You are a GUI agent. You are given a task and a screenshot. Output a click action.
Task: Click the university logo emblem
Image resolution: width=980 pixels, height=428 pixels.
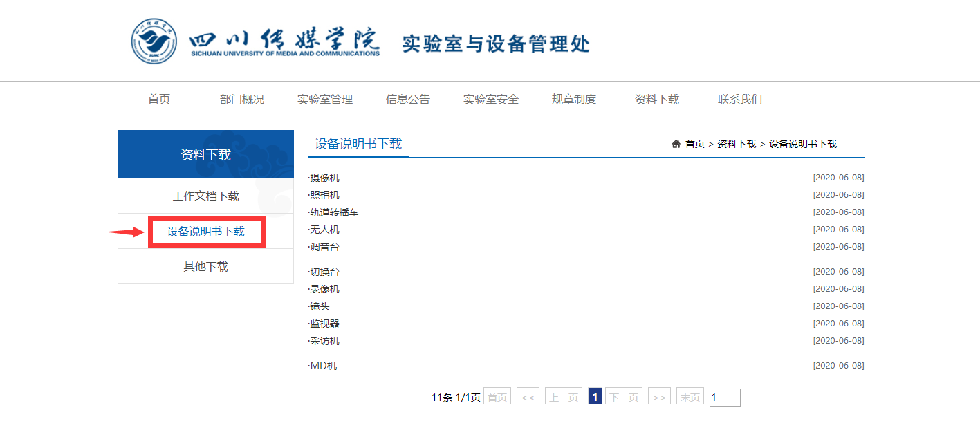pos(154,41)
